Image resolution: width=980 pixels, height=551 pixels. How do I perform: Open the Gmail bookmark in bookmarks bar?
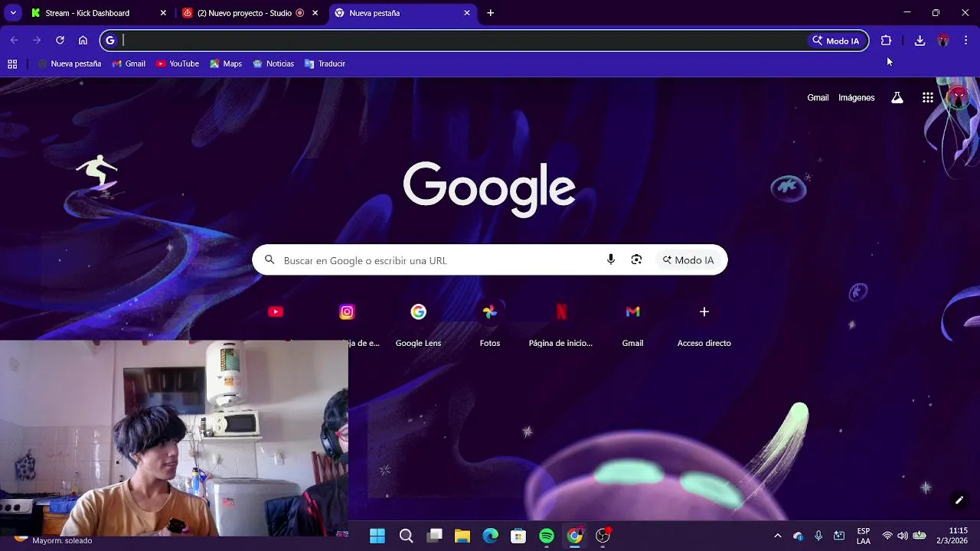point(129,64)
